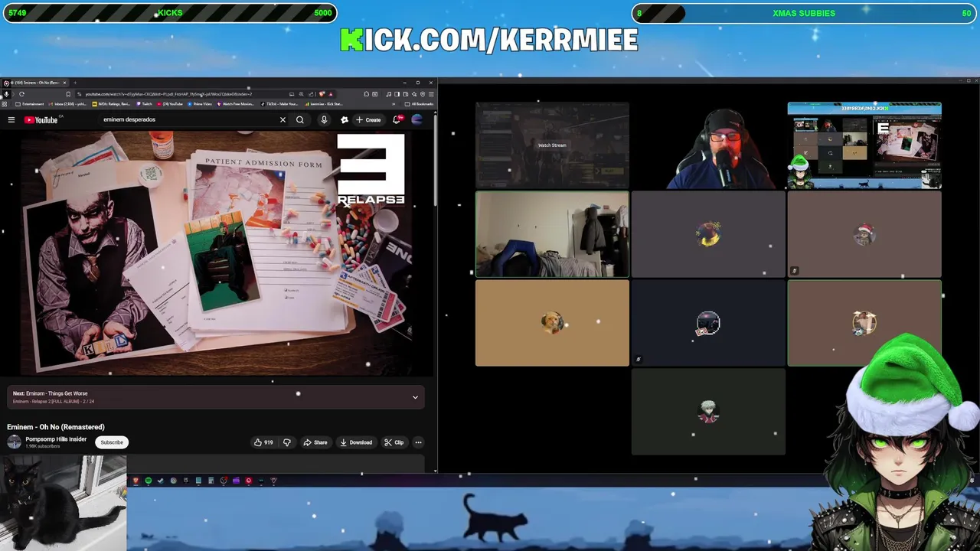Open a new browser tab
980x551 pixels.
[x=75, y=83]
